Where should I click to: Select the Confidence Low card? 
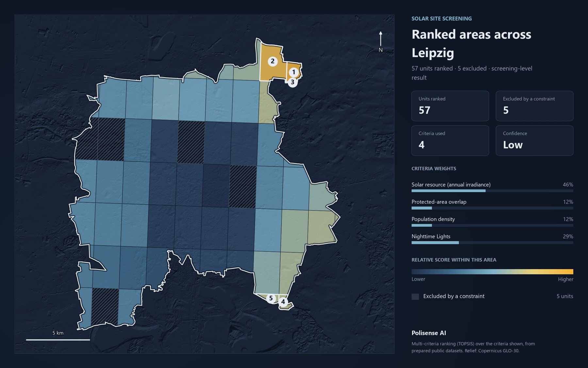[534, 141]
